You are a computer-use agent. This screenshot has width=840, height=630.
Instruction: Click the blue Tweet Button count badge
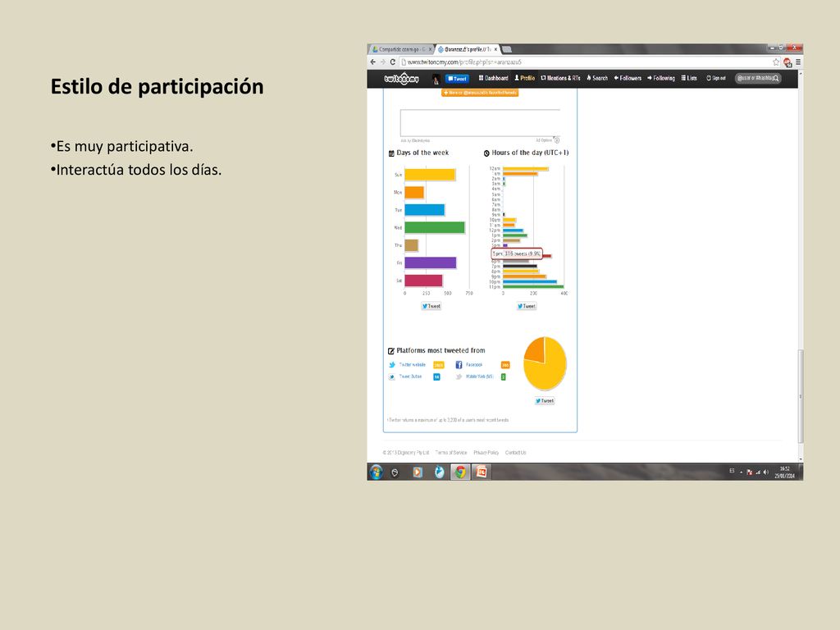(x=436, y=377)
